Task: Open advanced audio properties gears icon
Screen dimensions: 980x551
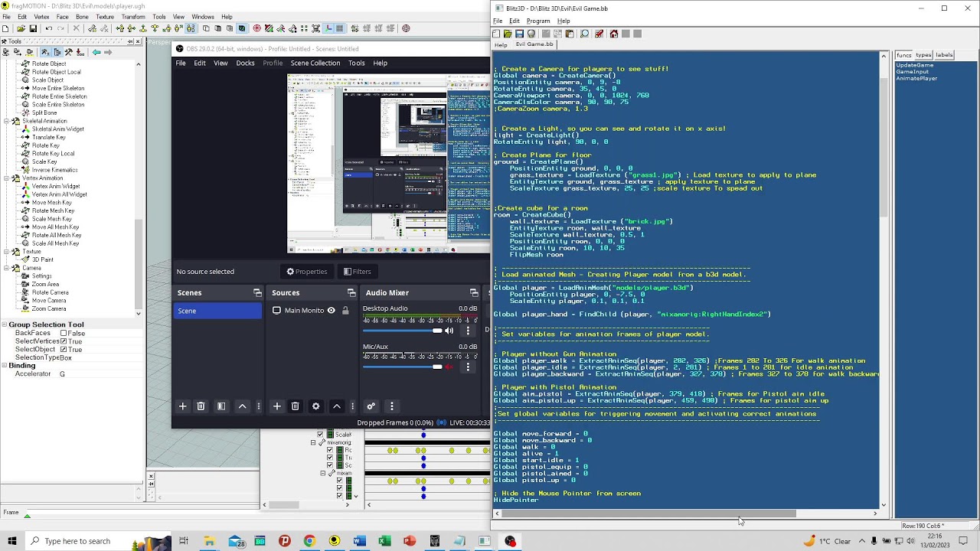Action: pos(371,406)
